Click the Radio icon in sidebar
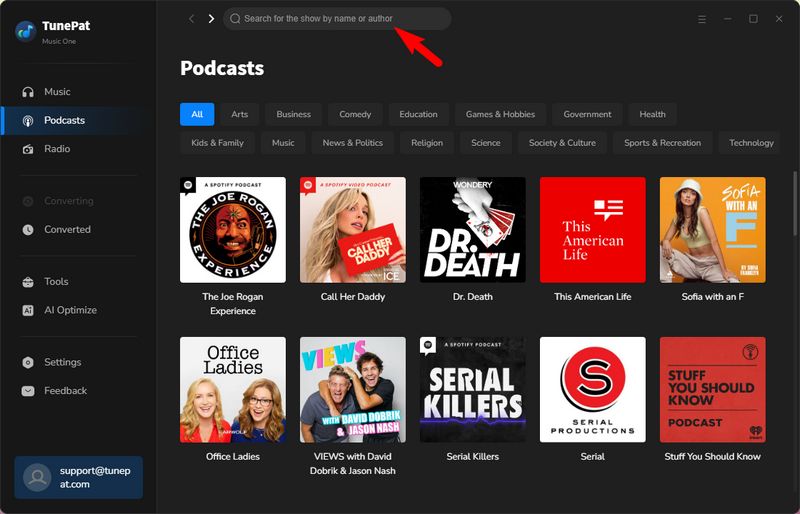Viewport: 800px width, 514px height. [28, 149]
